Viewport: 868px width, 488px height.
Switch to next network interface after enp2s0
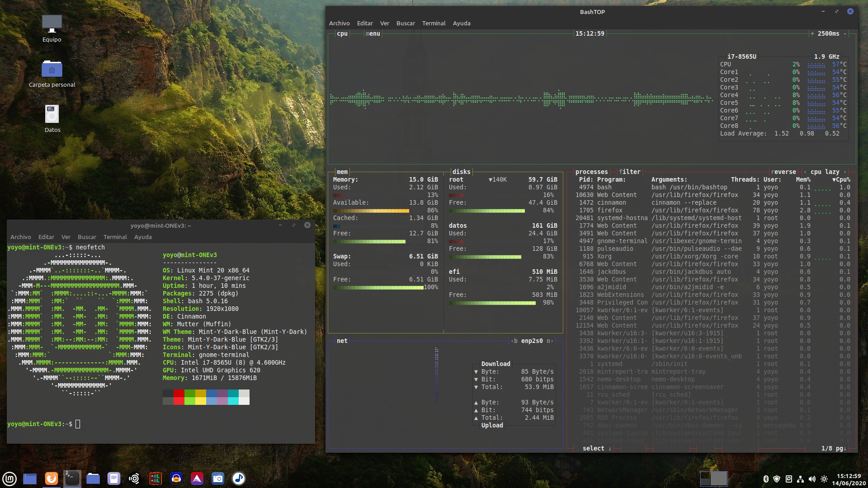(549, 341)
